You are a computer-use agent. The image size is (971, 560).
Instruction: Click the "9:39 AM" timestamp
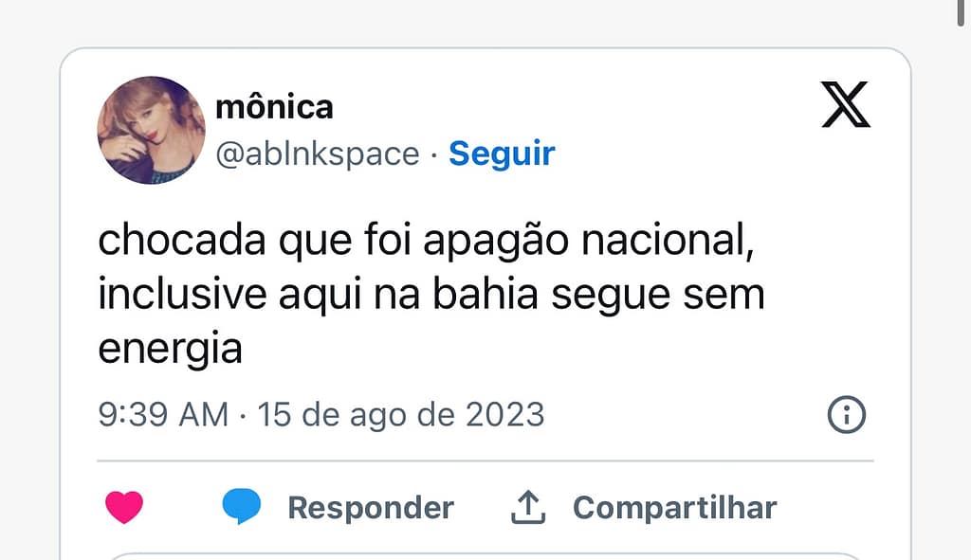[163, 415]
